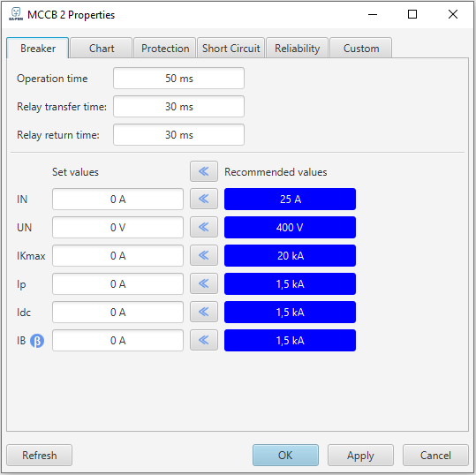Apply recommended IB value with arrow button

tap(204, 340)
